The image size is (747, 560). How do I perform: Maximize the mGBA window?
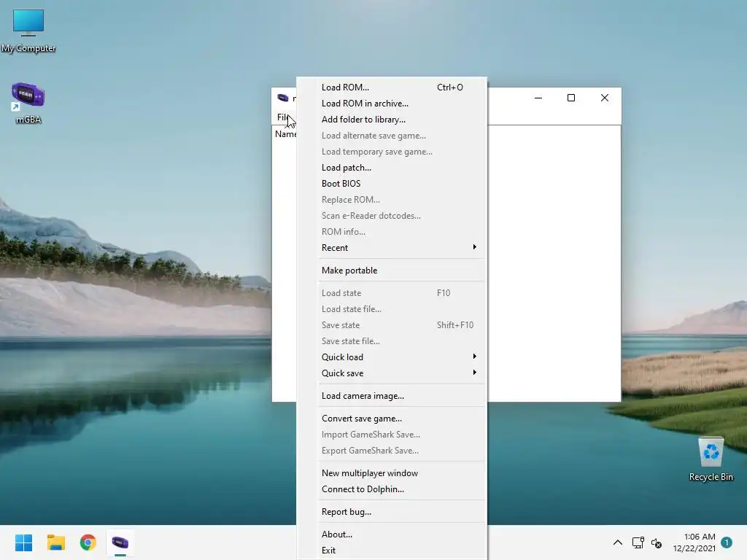pos(571,98)
